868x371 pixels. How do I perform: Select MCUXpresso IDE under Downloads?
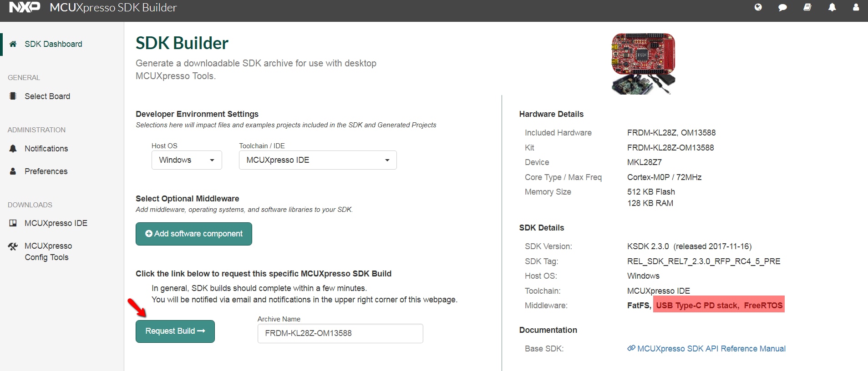pyautogui.click(x=56, y=223)
